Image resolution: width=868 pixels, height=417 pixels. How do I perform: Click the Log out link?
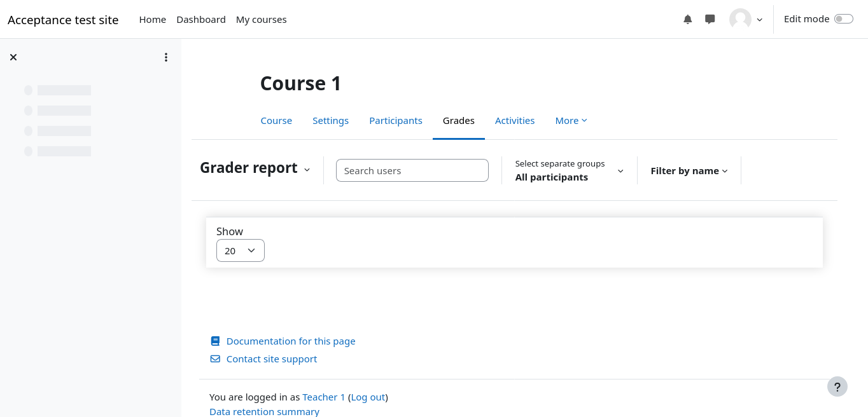pos(368,397)
